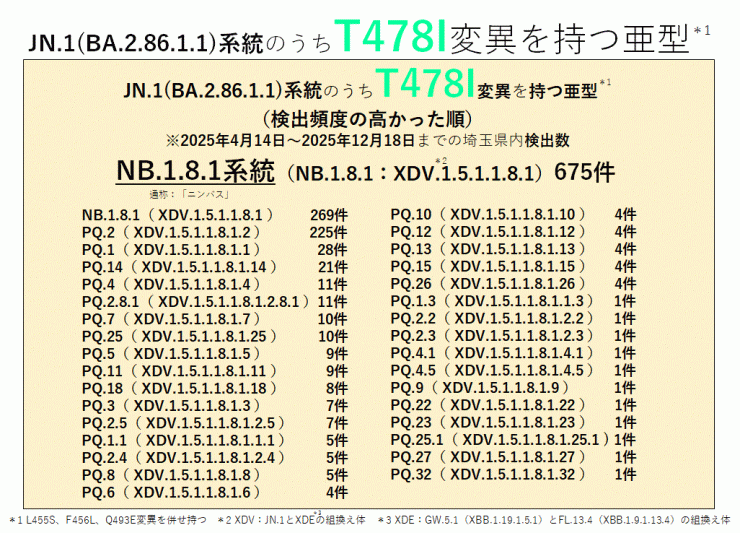
Task: Click the "269件" count value
Action: (x=328, y=215)
